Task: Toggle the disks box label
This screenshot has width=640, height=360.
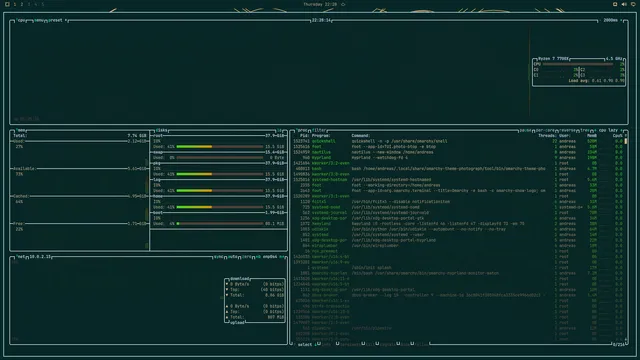Action: tap(162, 130)
